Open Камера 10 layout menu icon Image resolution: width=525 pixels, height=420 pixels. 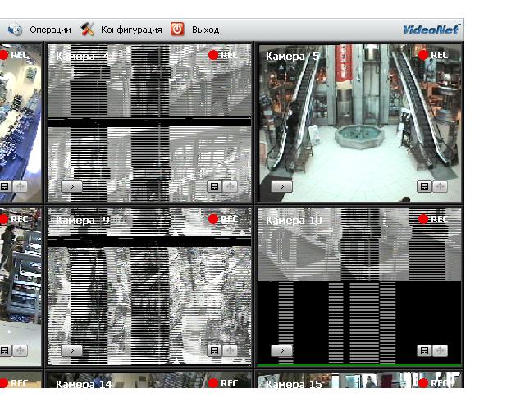(425, 350)
